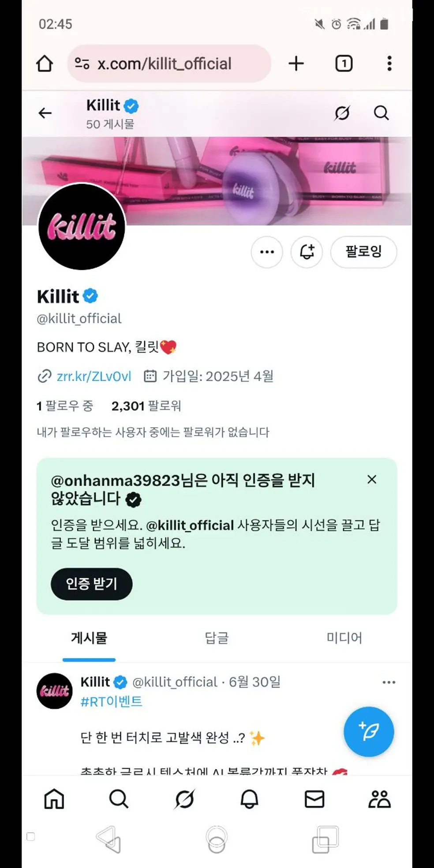Dismiss the verification promo banner
The width and height of the screenshot is (434, 868).
pyautogui.click(x=372, y=479)
